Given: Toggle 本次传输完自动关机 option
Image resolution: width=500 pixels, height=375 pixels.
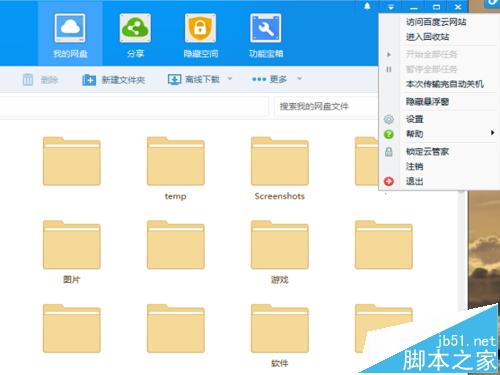Looking at the screenshot, I should pyautogui.click(x=438, y=84).
